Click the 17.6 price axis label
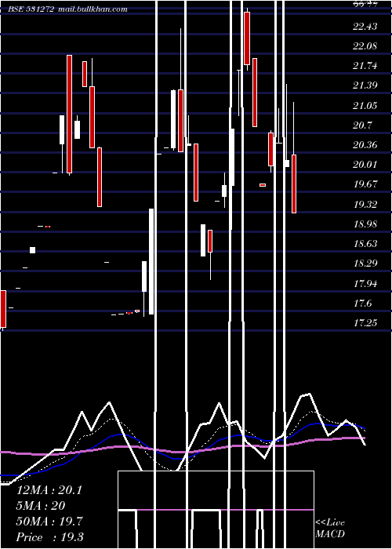The height and width of the screenshot is (549, 392). click(x=362, y=303)
